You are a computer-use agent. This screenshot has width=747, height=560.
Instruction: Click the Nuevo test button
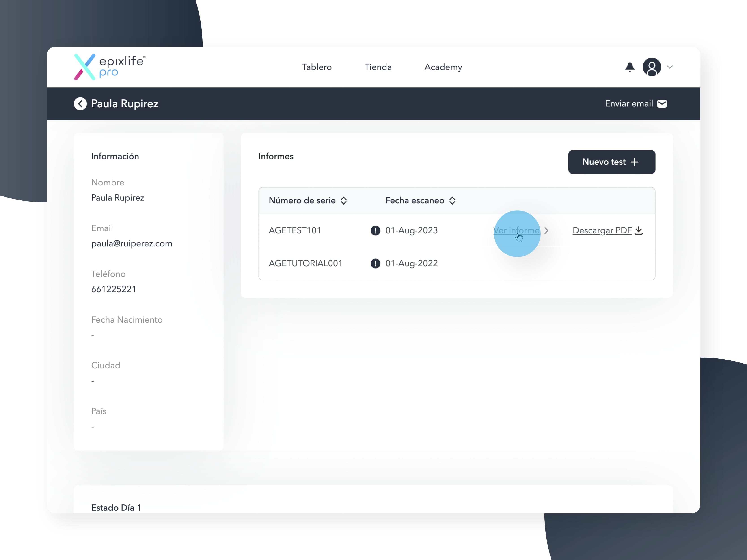pyautogui.click(x=612, y=162)
